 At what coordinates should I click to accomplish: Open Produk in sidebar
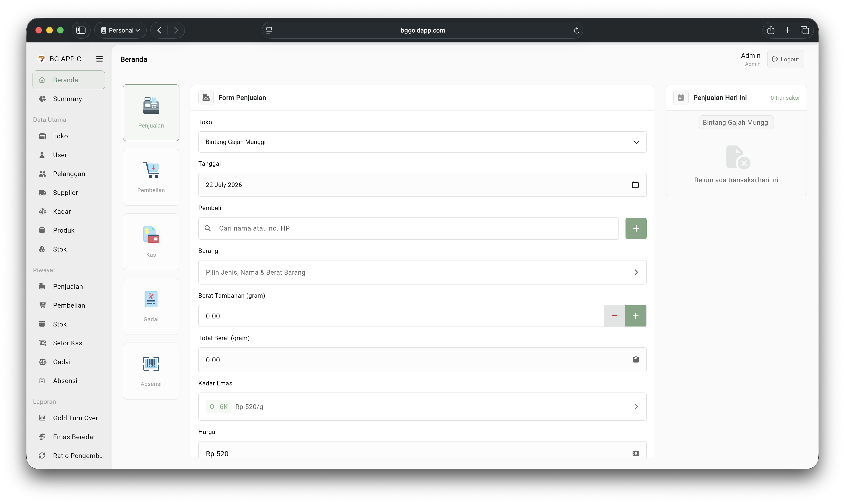69,230
